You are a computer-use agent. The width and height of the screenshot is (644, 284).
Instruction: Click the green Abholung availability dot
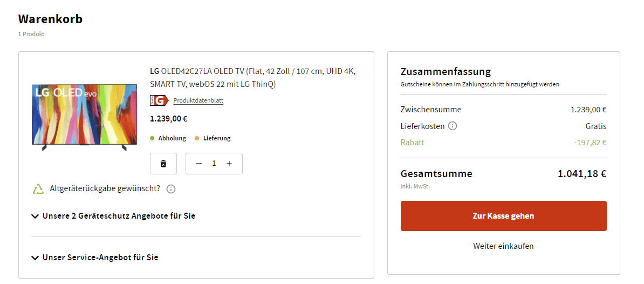[153, 138]
